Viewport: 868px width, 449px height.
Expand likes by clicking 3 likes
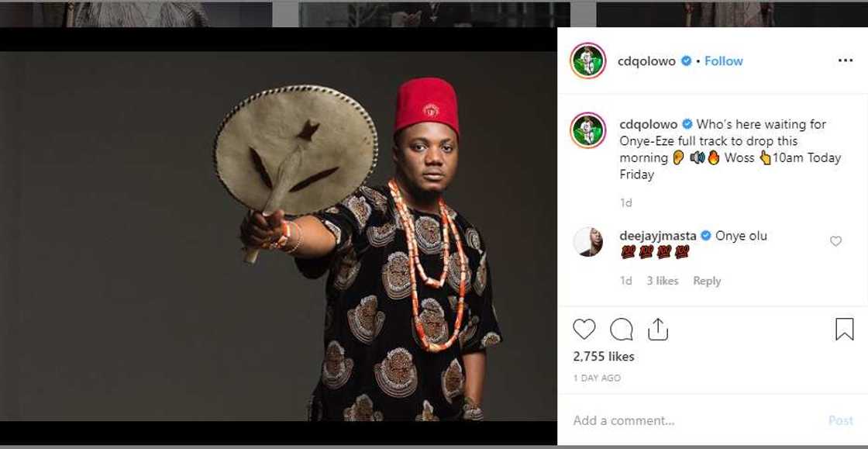click(663, 281)
